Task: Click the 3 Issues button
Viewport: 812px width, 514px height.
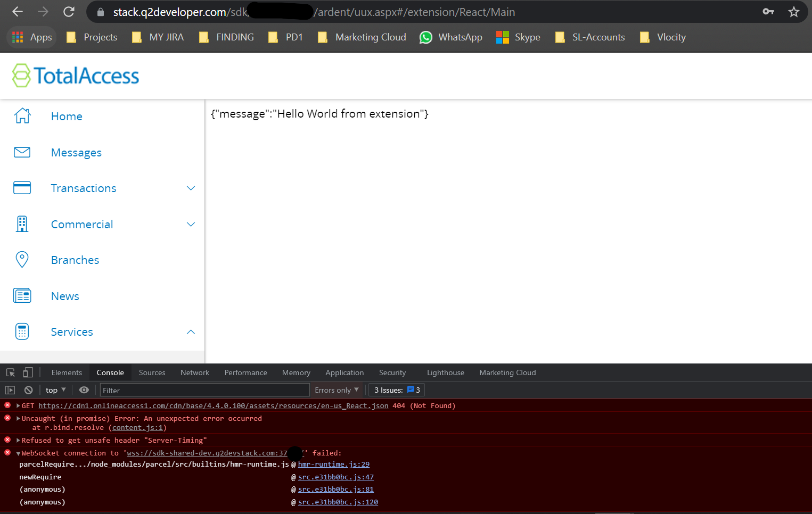Action: click(397, 390)
